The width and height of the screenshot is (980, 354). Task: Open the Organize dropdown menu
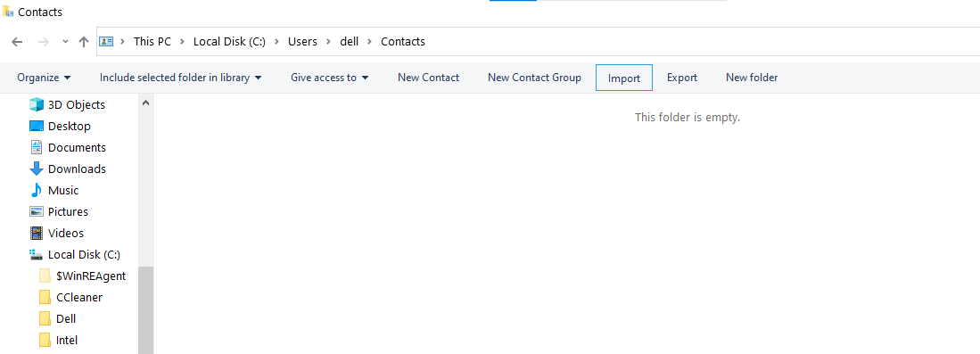[44, 78]
